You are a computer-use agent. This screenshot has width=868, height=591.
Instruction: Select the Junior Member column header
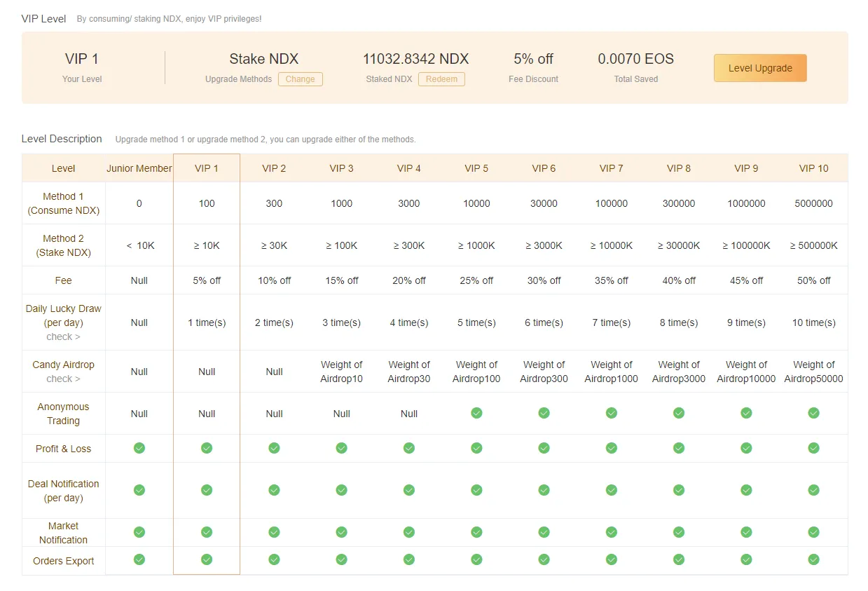pos(139,168)
